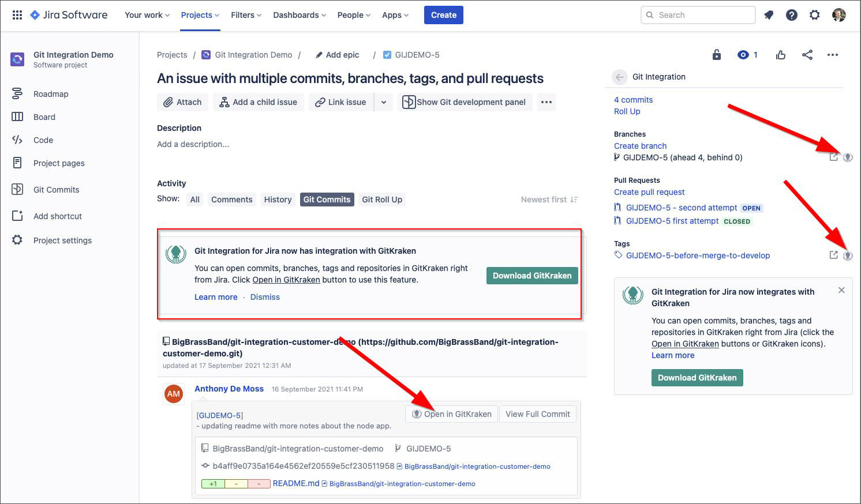
Task: Expand the Projects menu
Action: click(x=200, y=15)
